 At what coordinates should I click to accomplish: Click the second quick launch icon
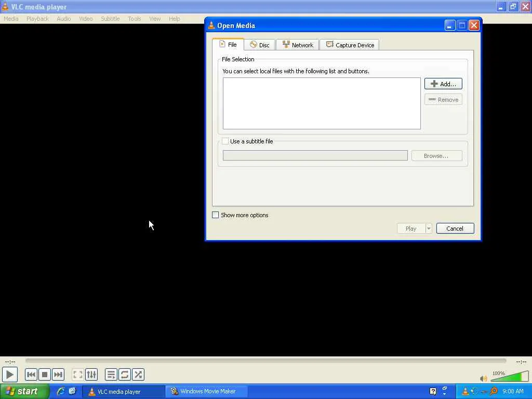(72, 391)
